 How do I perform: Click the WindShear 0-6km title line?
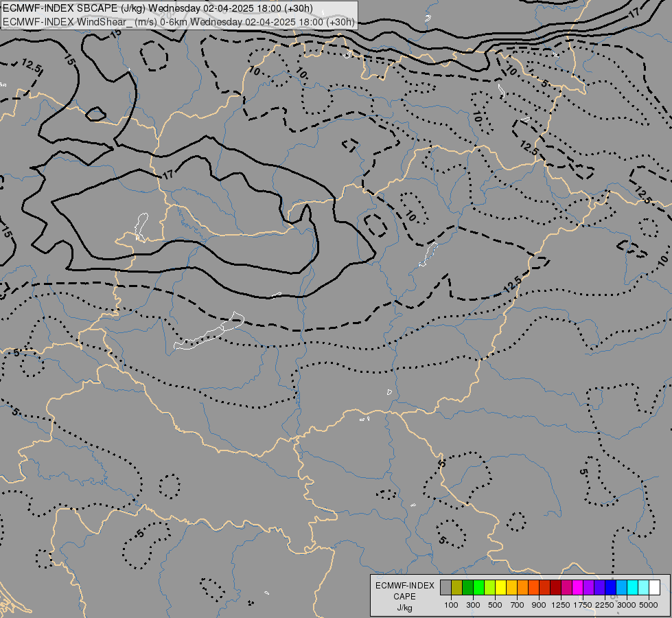178,22
